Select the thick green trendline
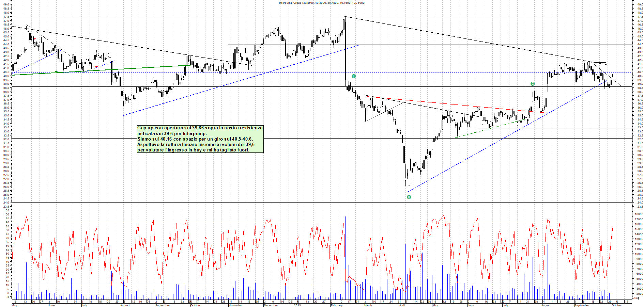 [x=136, y=68]
